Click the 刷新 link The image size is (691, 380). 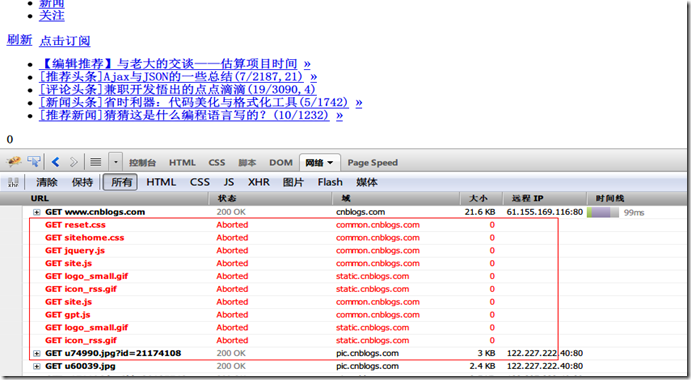[x=19, y=40]
